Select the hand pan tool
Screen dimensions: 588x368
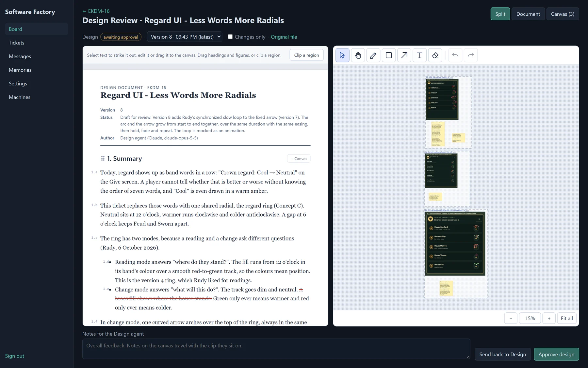pyautogui.click(x=358, y=55)
